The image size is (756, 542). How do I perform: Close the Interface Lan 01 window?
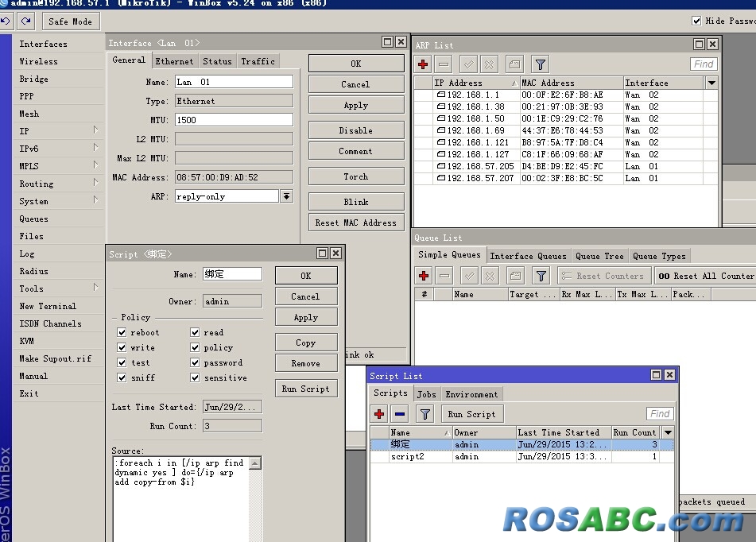click(401, 42)
